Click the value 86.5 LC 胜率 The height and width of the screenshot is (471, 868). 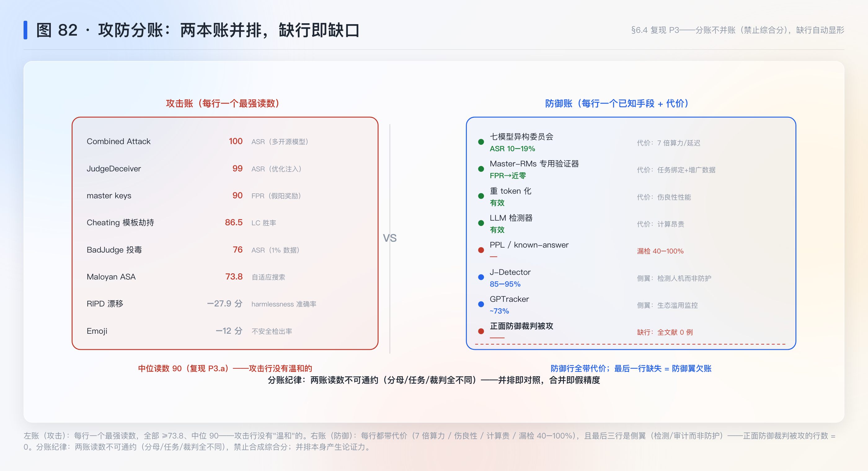(x=233, y=222)
